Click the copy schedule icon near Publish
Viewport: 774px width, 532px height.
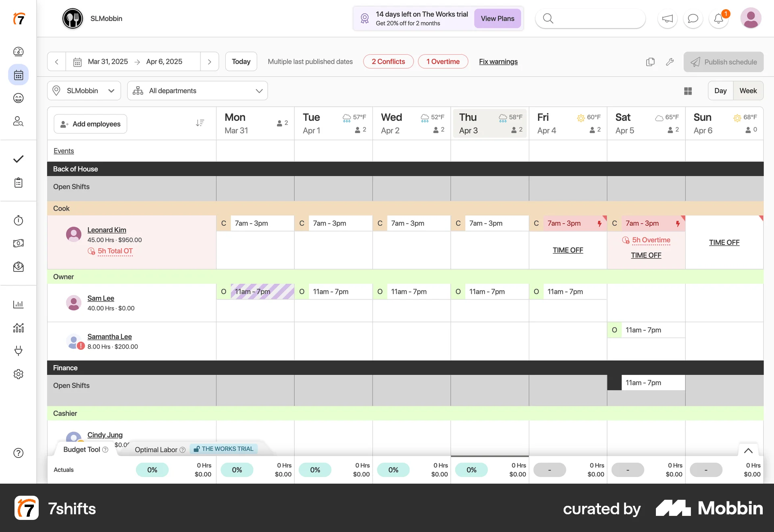(650, 62)
